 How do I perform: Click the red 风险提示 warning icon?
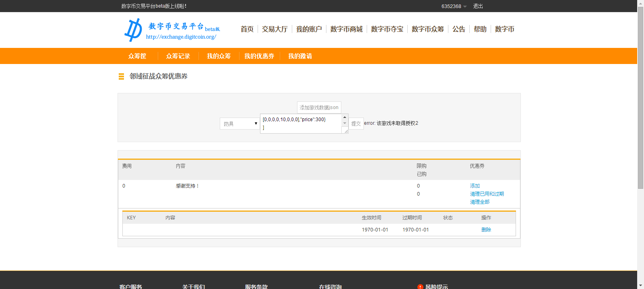tap(420, 287)
